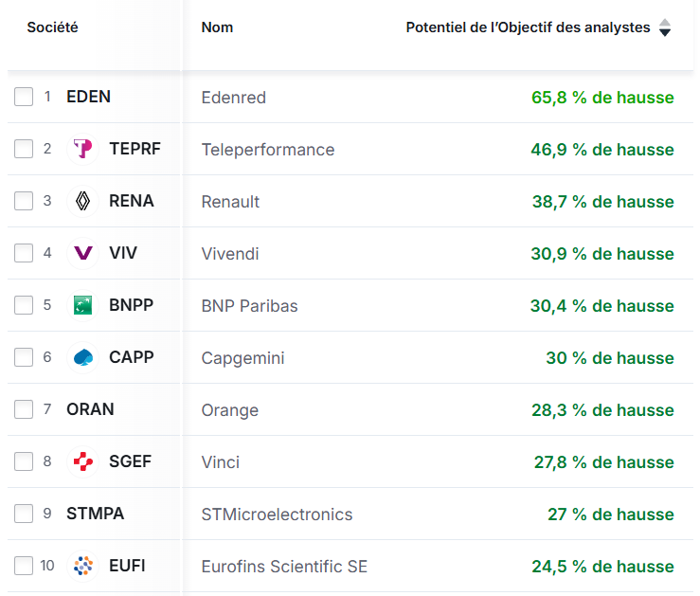Click the Vivendi purple V logo

83,253
